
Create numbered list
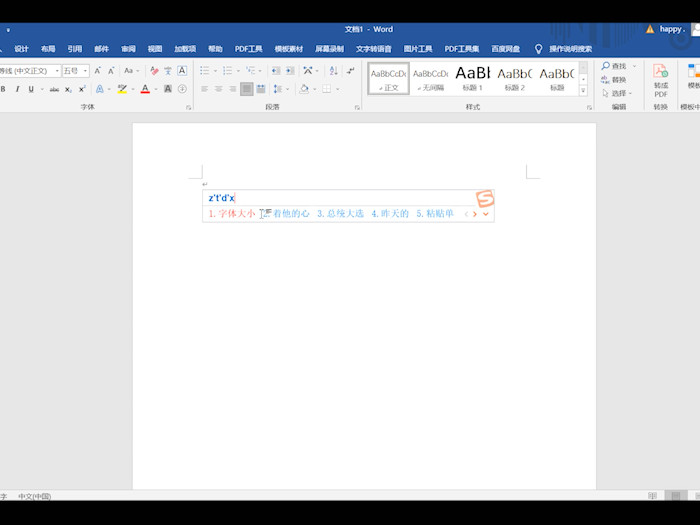pyautogui.click(x=228, y=71)
